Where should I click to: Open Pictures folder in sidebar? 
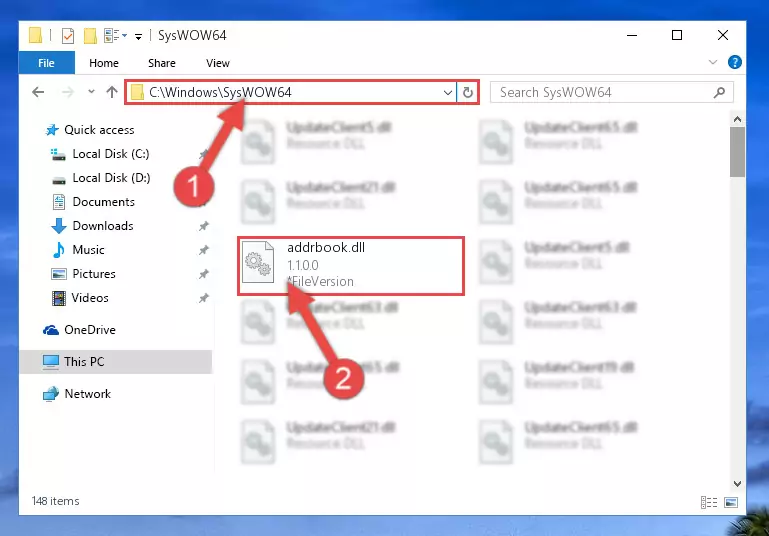click(94, 274)
